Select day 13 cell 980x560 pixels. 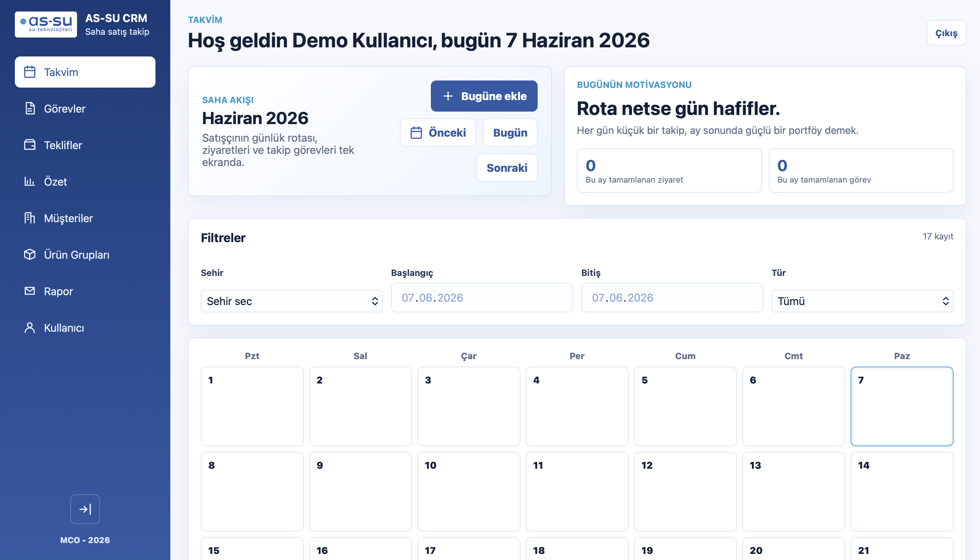tap(793, 492)
